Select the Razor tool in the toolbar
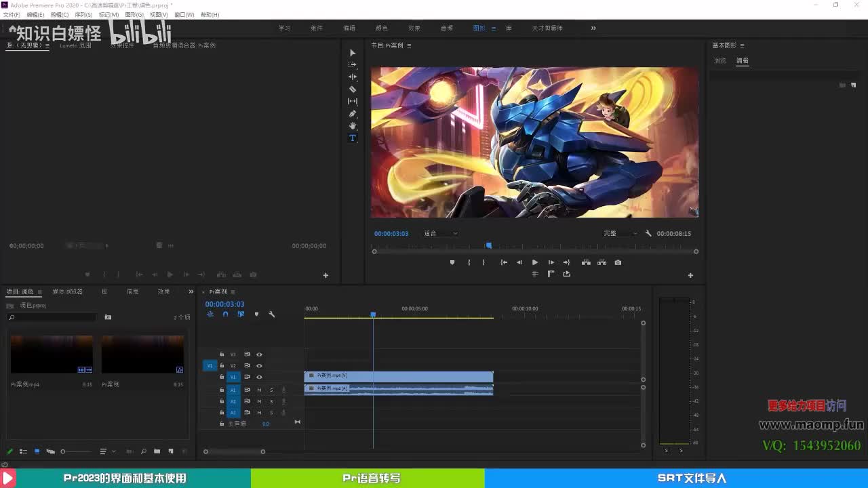The width and height of the screenshot is (868, 488). point(352,89)
